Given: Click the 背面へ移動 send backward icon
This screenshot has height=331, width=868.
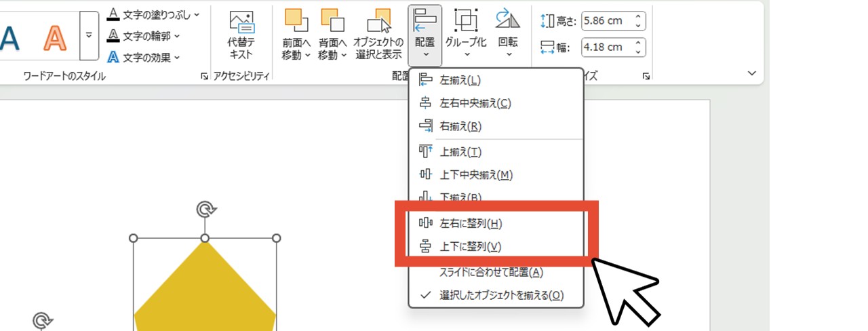Looking at the screenshot, I should pos(332,21).
